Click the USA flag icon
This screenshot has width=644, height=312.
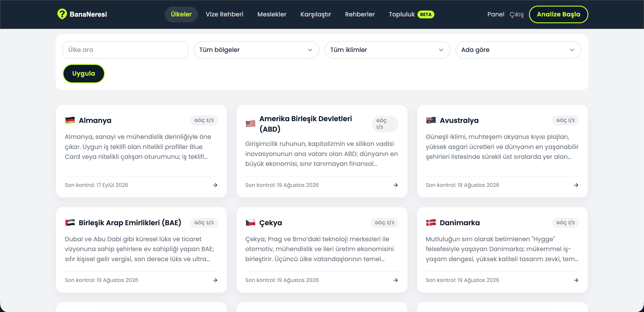pos(251,124)
